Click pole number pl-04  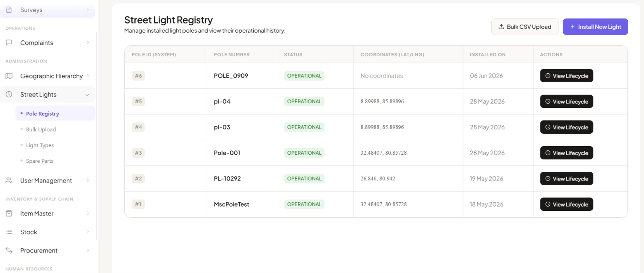(x=222, y=102)
